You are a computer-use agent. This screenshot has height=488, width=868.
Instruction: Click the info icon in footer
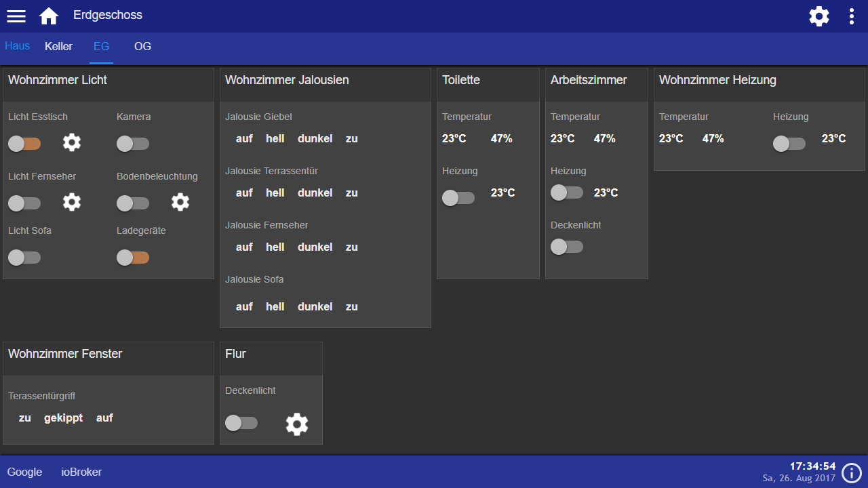point(851,472)
